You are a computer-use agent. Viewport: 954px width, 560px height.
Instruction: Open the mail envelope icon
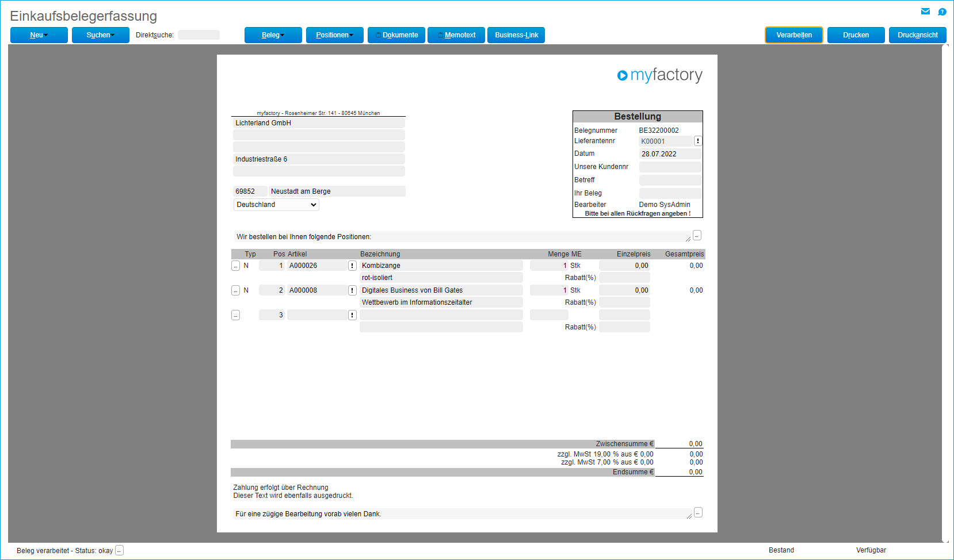pos(925,11)
